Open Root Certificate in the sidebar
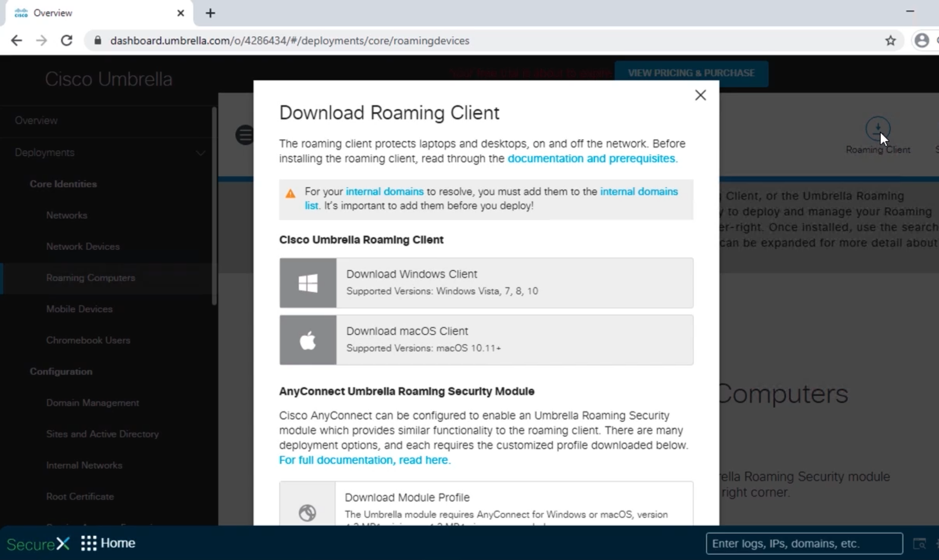The image size is (939, 560). 80,497
